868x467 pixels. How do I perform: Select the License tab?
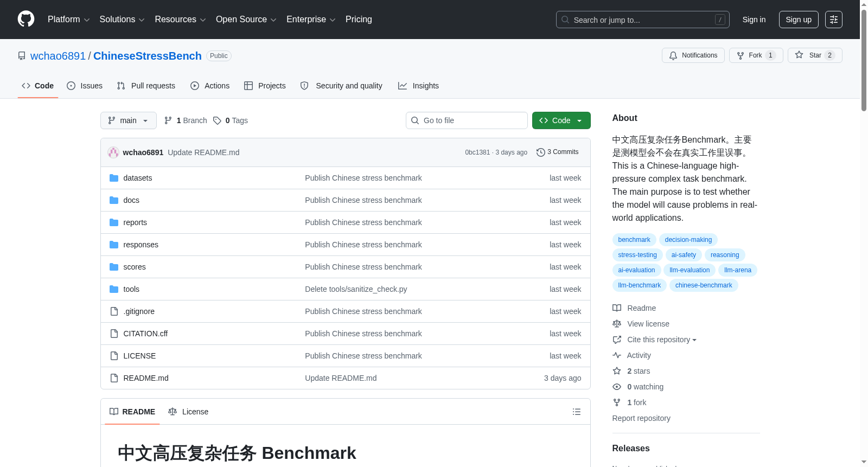click(188, 412)
